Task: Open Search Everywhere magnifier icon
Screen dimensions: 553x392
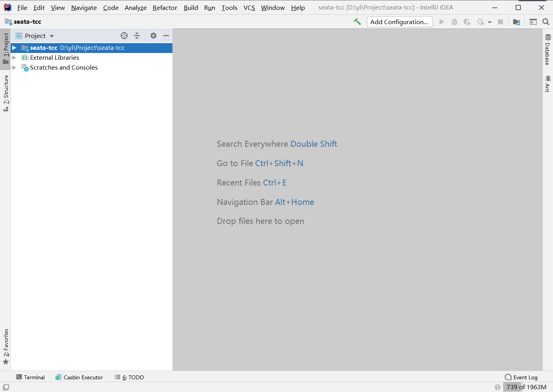Action: pos(546,22)
